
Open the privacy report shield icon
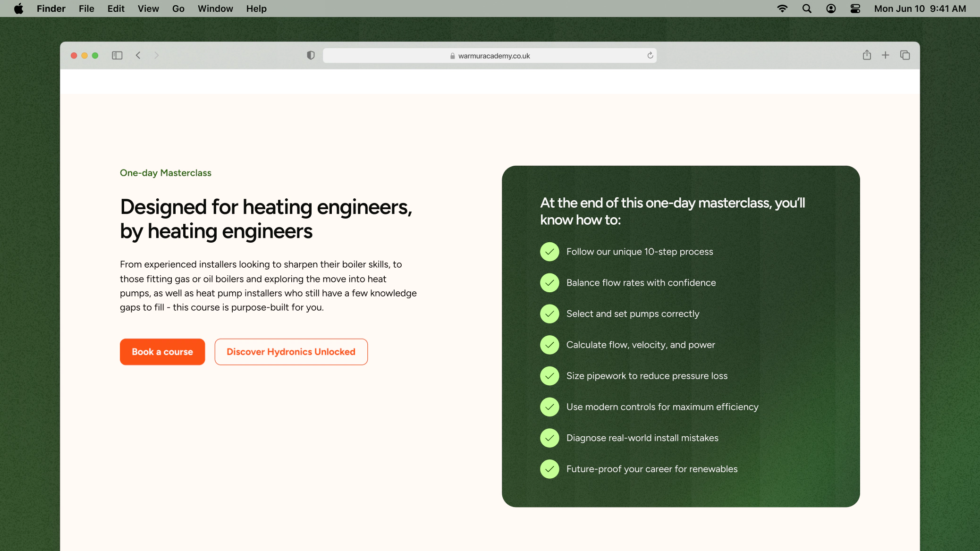(x=311, y=55)
